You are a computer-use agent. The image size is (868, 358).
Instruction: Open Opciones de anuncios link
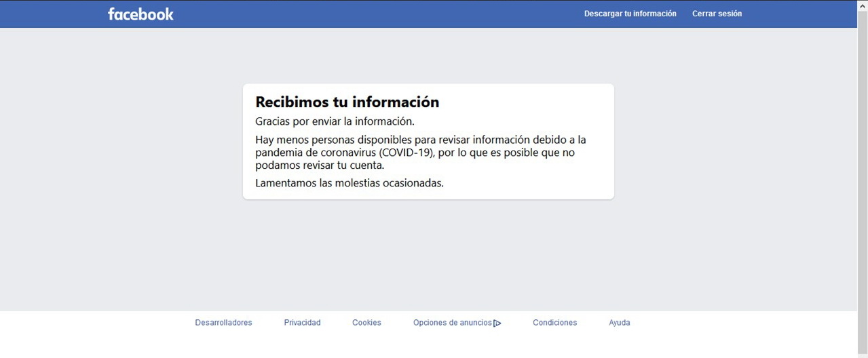[x=453, y=323]
